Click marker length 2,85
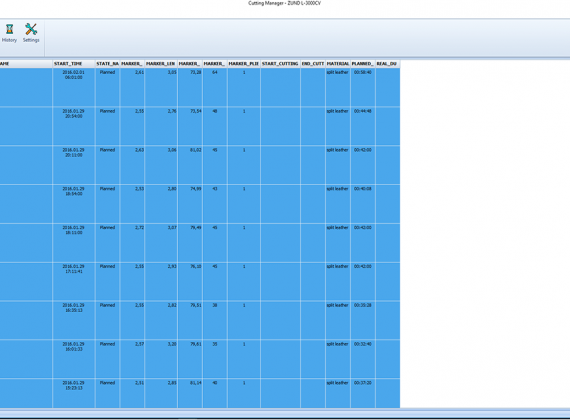This screenshot has width=570, height=420. 172,383
